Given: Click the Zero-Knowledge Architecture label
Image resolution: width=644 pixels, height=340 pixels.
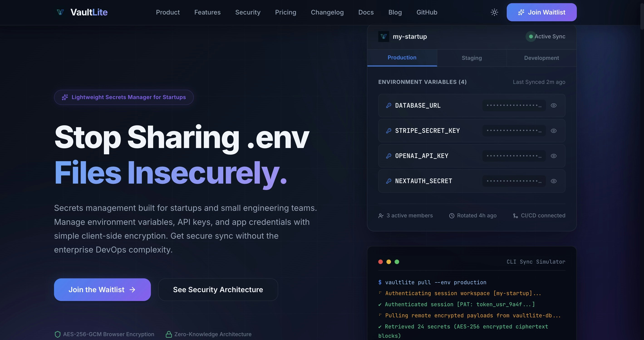Looking at the screenshot, I should click(x=213, y=334).
